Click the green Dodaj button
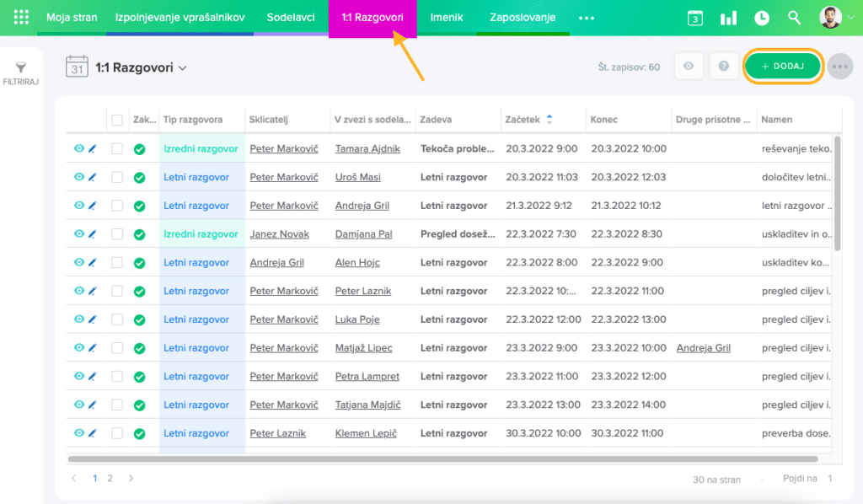This screenshot has height=504, width=863. [x=782, y=67]
